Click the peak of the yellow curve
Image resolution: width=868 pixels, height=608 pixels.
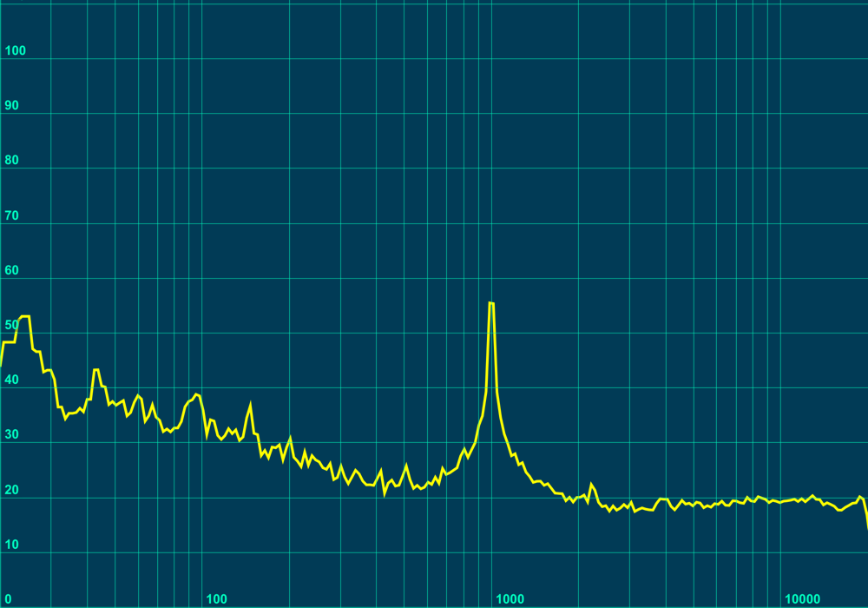tap(491, 301)
